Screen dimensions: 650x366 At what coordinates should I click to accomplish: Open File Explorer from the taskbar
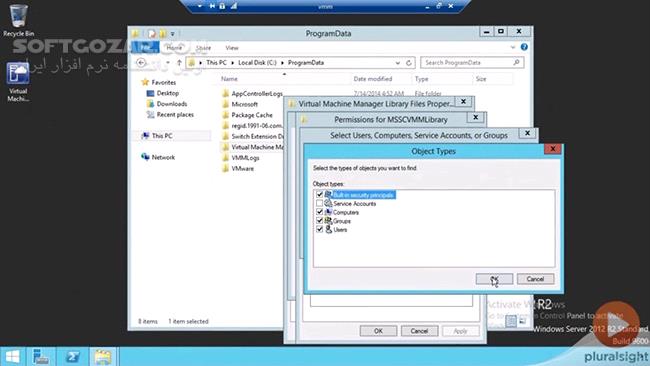[102, 356]
